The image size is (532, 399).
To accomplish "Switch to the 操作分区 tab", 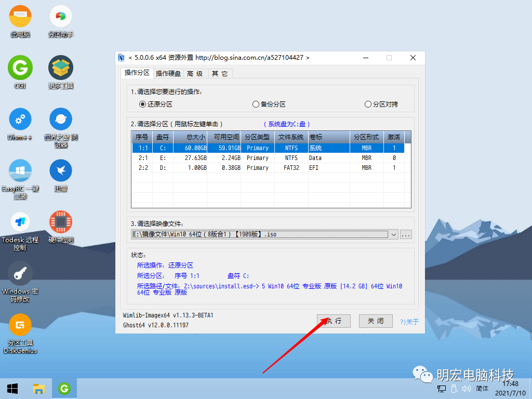I will coord(137,73).
